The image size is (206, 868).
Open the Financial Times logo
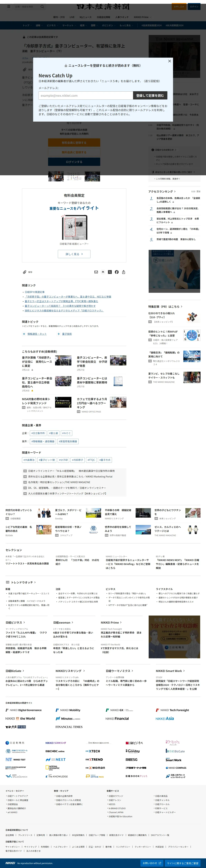point(69,727)
